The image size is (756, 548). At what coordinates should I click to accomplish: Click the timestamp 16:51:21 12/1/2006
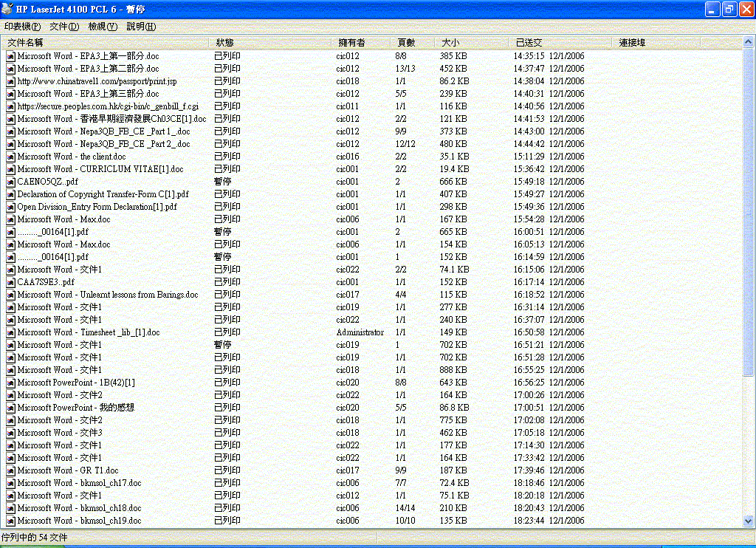tap(549, 345)
